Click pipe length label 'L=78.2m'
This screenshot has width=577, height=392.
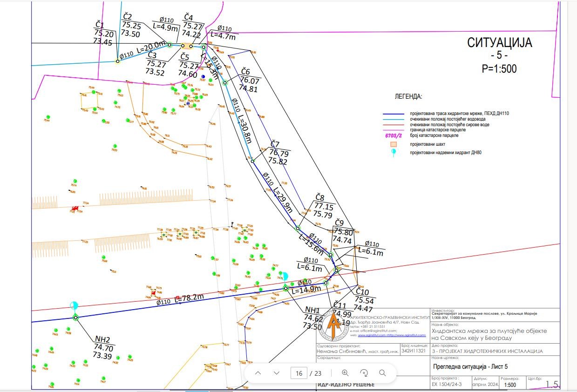[189, 298]
